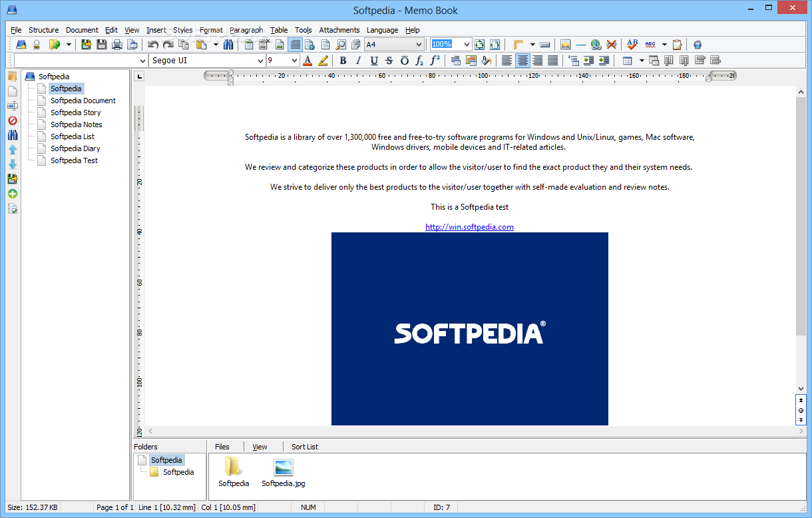Viewport: 812px width, 518px height.
Task: Open the paragraph style dropdown
Action: coord(142,61)
